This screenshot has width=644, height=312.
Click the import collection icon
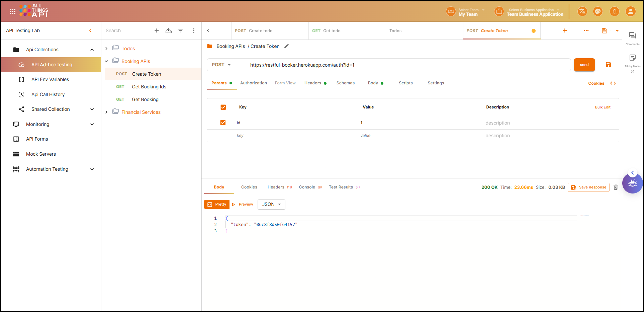pos(169,31)
